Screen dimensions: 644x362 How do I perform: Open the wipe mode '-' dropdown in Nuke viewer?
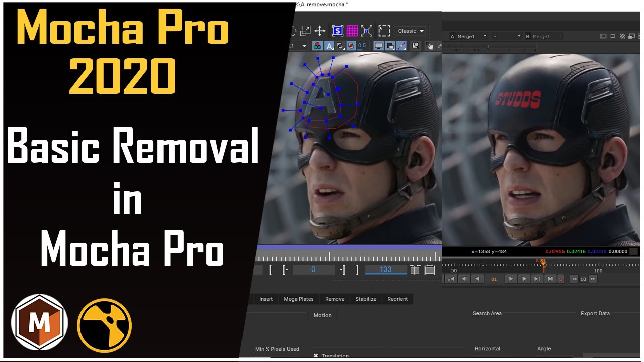coord(507,36)
